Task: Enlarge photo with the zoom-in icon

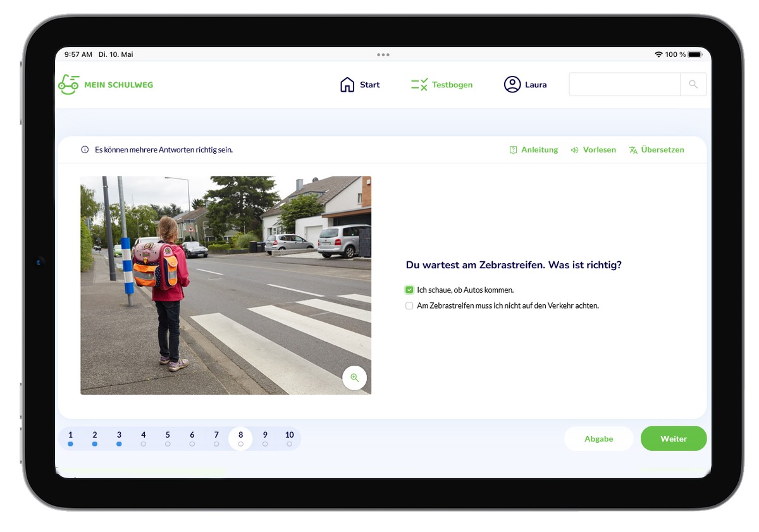Action: coord(354,378)
